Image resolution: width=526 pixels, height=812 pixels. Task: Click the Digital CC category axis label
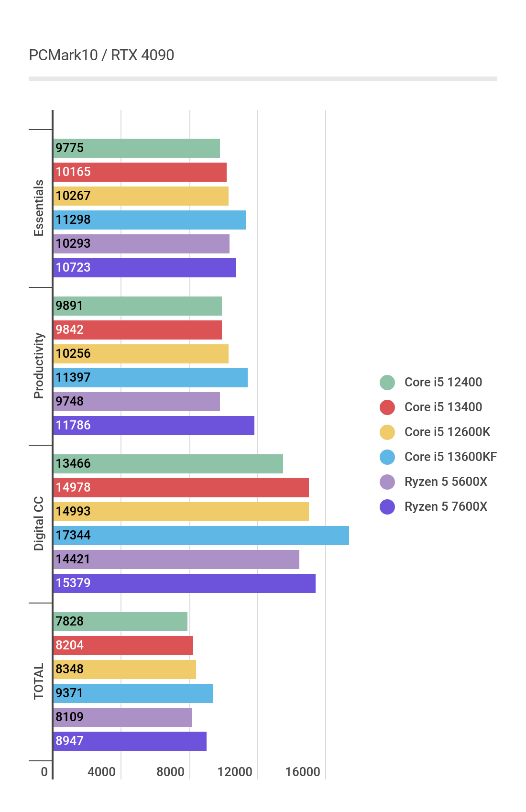(x=39, y=524)
